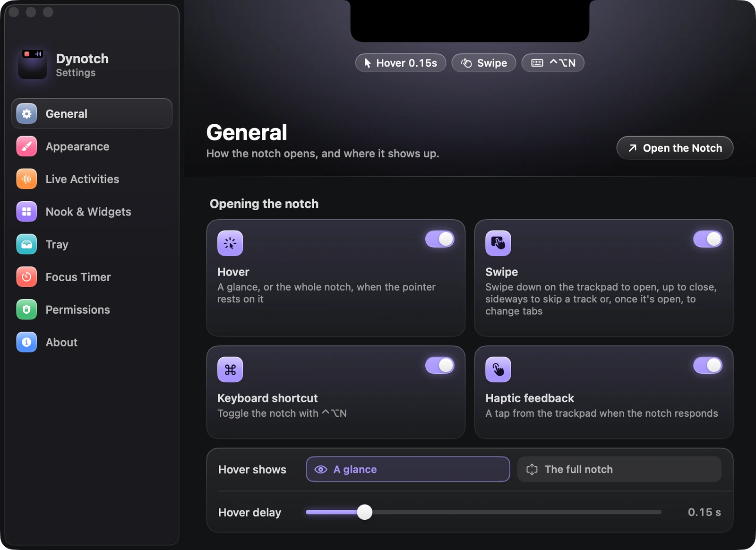The height and width of the screenshot is (550, 756).
Task: Click the Swipe pill under the notch
Action: (484, 63)
